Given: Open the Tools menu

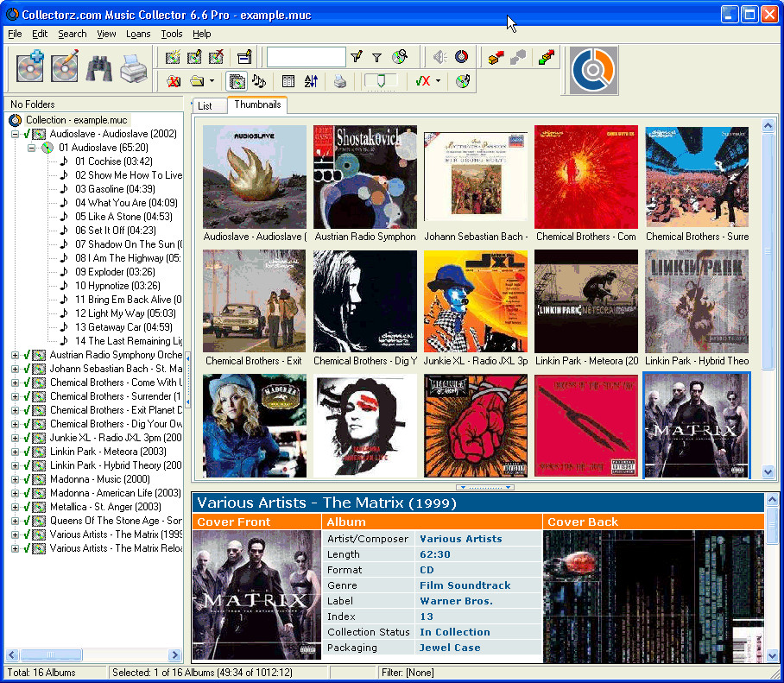Looking at the screenshot, I should (x=172, y=34).
